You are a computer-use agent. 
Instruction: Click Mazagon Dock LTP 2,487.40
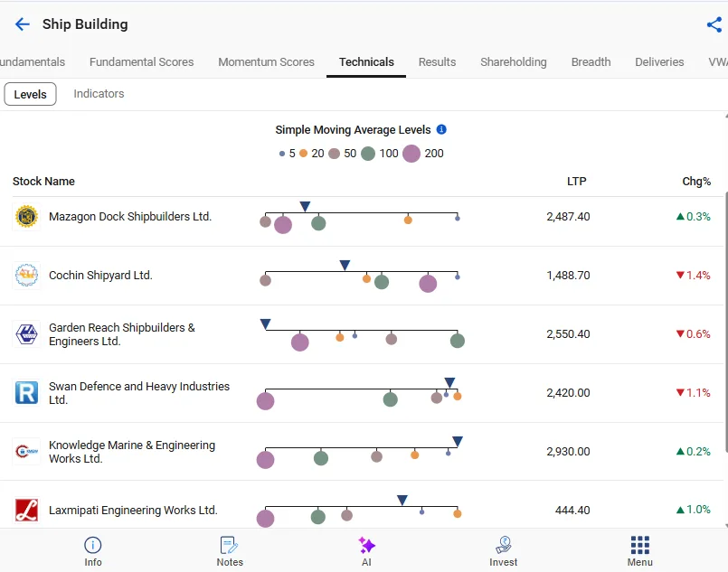[568, 217]
